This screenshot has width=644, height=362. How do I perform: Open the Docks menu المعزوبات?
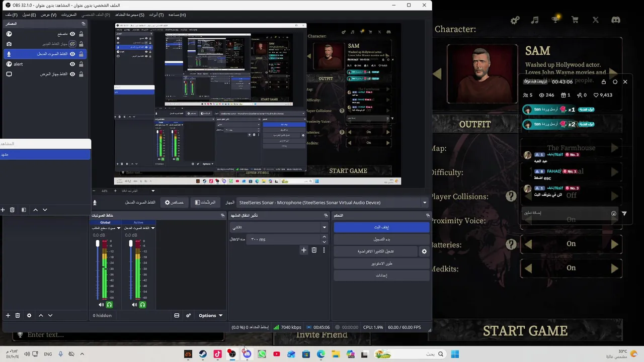pyautogui.click(x=69, y=15)
